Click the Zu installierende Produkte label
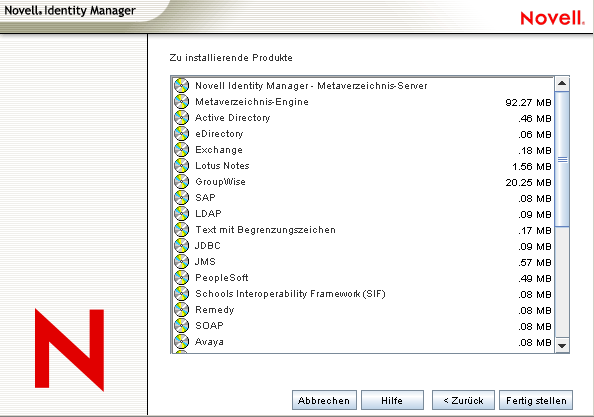This screenshot has width=594, height=417. point(231,58)
